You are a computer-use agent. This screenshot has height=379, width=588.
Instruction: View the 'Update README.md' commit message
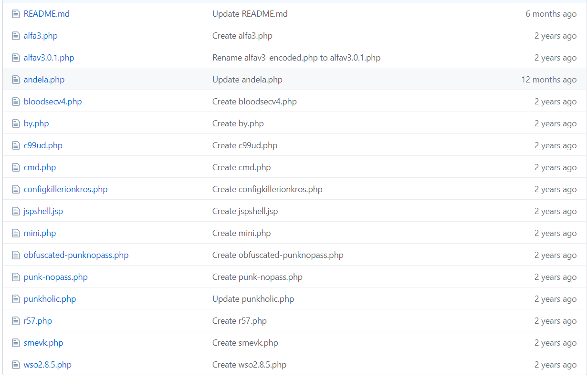[250, 14]
